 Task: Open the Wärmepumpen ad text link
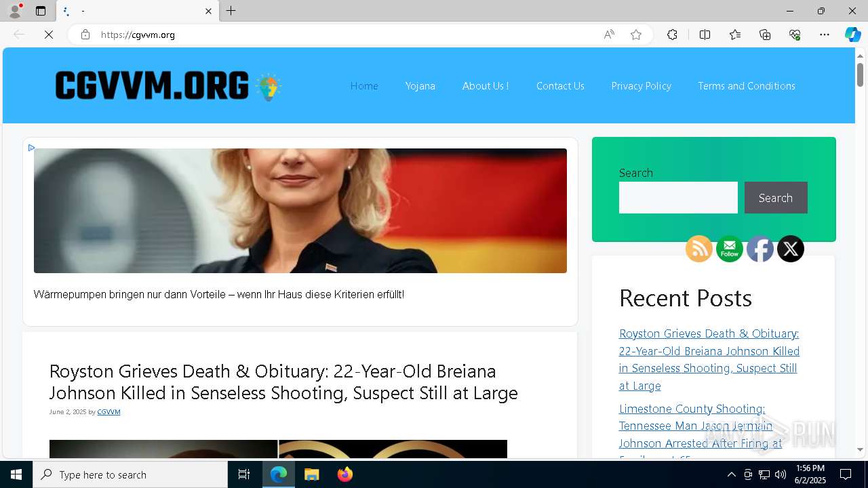(x=219, y=295)
